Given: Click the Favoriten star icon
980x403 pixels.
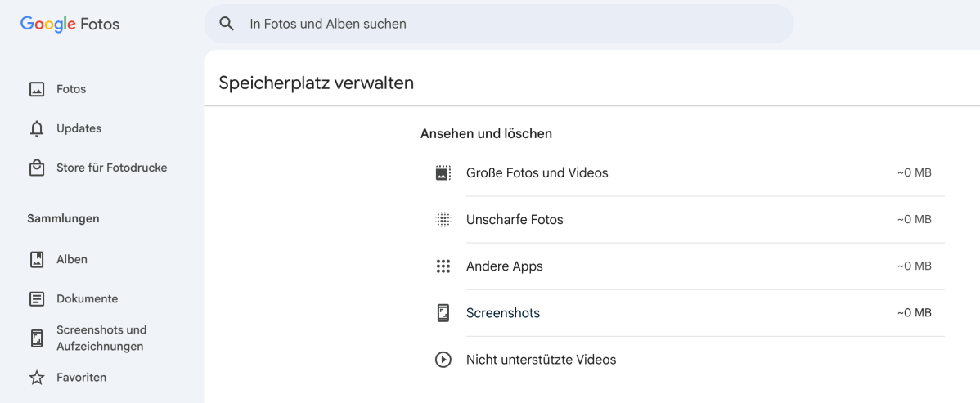Looking at the screenshot, I should click(37, 378).
